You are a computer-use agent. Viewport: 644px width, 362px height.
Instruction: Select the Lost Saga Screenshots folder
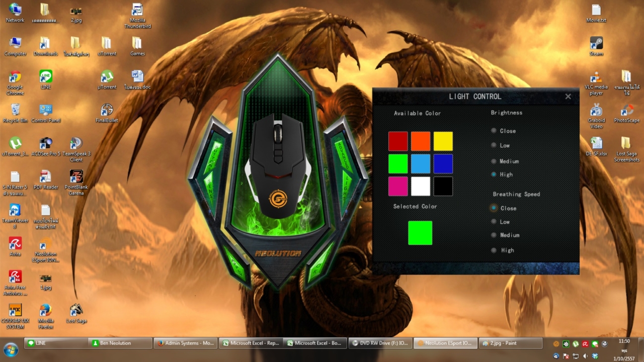point(626,150)
